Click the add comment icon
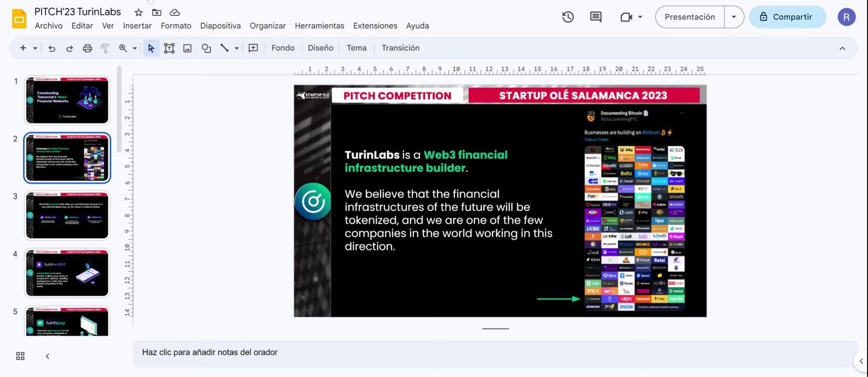The width and height of the screenshot is (868, 377). click(x=253, y=48)
